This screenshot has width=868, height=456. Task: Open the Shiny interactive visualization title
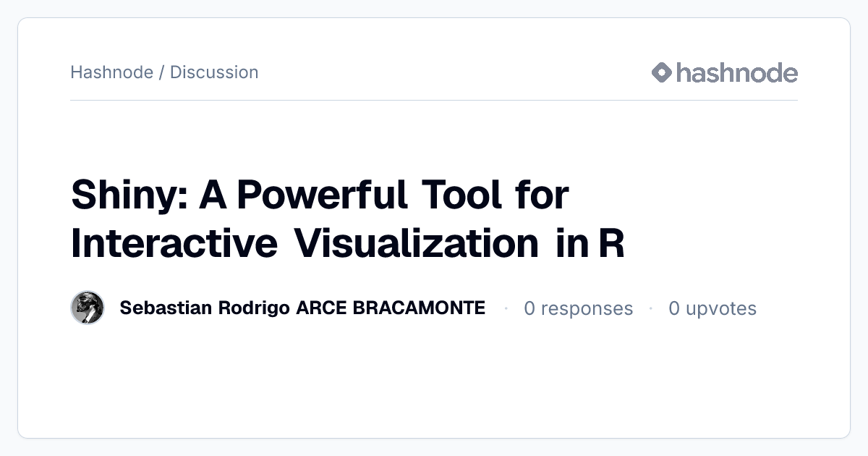click(x=347, y=219)
